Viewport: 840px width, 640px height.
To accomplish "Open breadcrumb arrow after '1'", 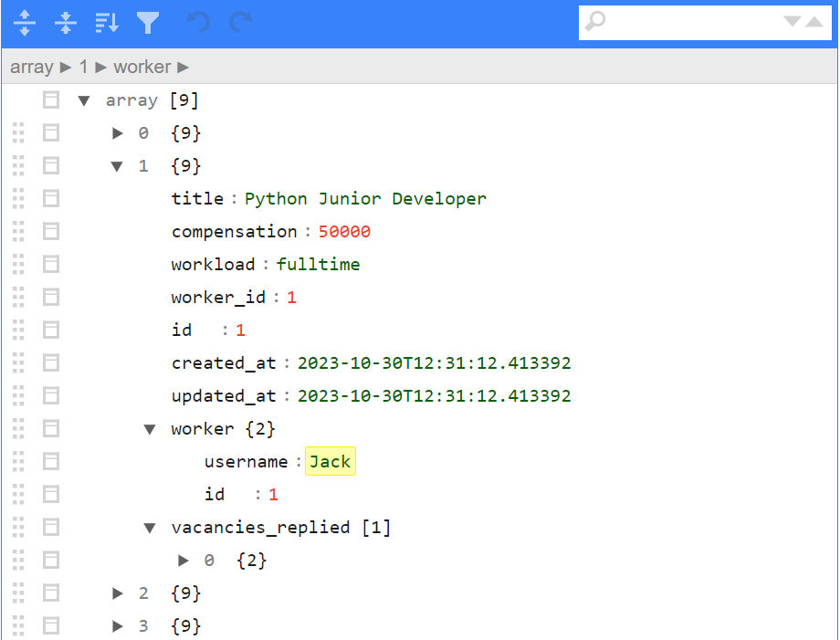I will (101, 68).
